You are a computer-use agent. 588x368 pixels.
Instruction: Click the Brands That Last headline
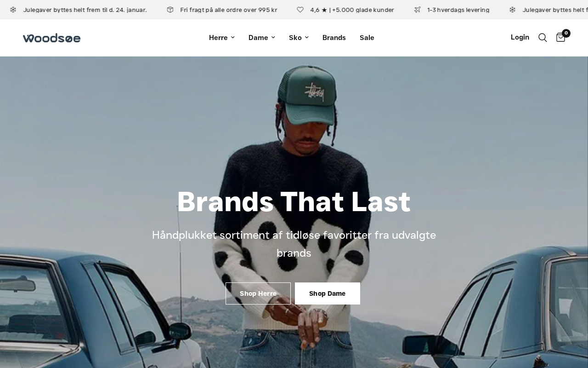(x=294, y=201)
